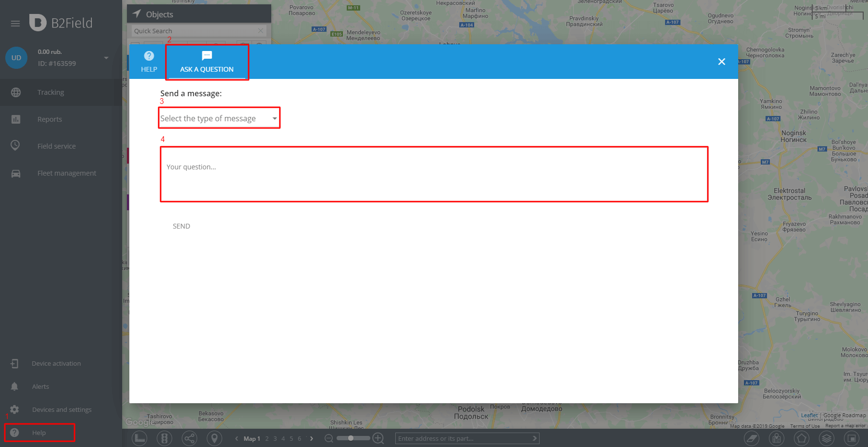
Task: Switch to map 5
Action: click(x=291, y=439)
